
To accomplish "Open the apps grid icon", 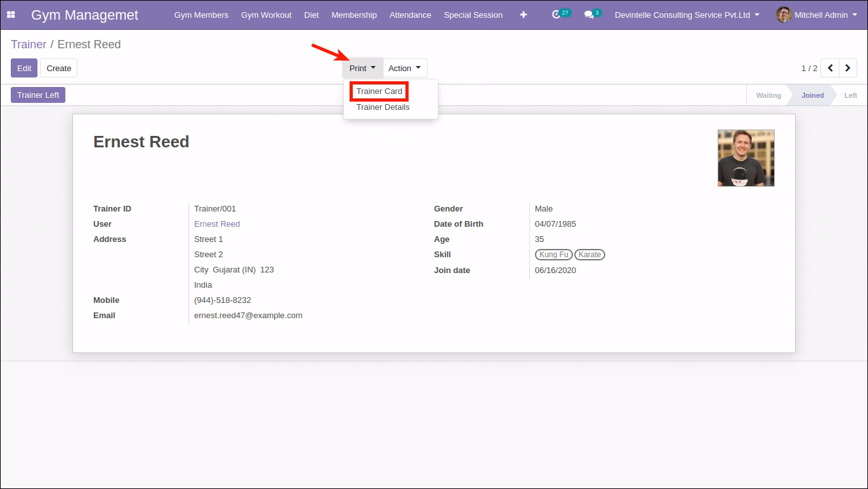I will 11,15.
